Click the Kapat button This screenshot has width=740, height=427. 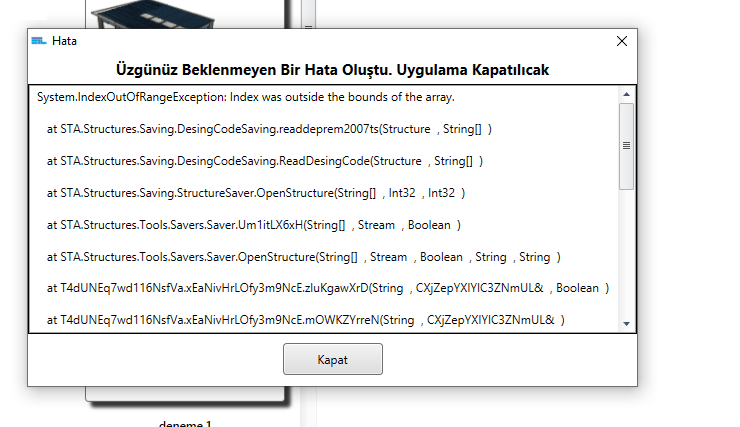click(x=332, y=359)
